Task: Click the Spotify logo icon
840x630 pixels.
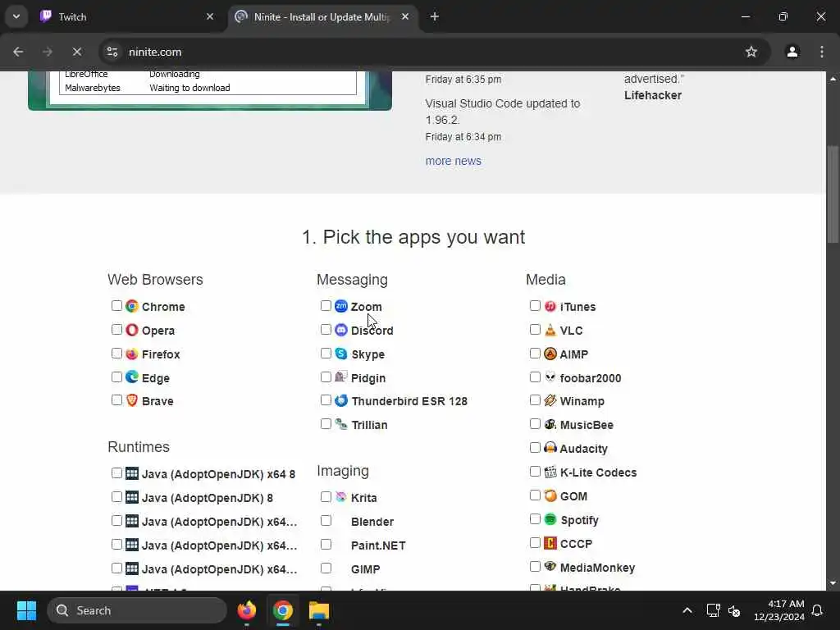Action: [550, 519]
